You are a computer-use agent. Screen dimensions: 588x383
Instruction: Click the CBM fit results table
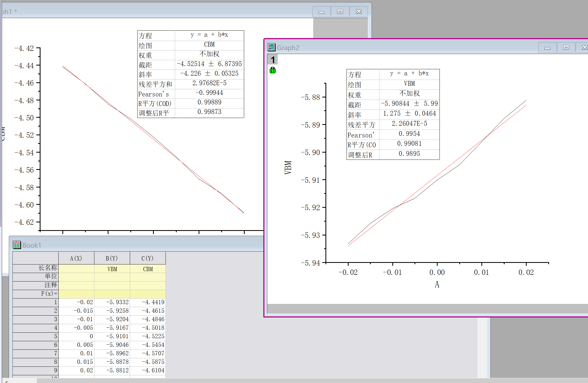pos(191,74)
